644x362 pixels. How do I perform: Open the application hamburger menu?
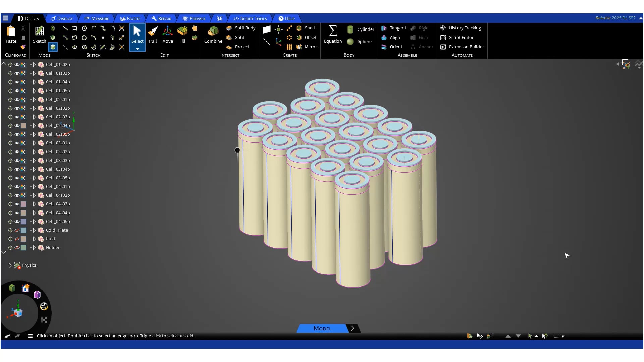point(5,18)
